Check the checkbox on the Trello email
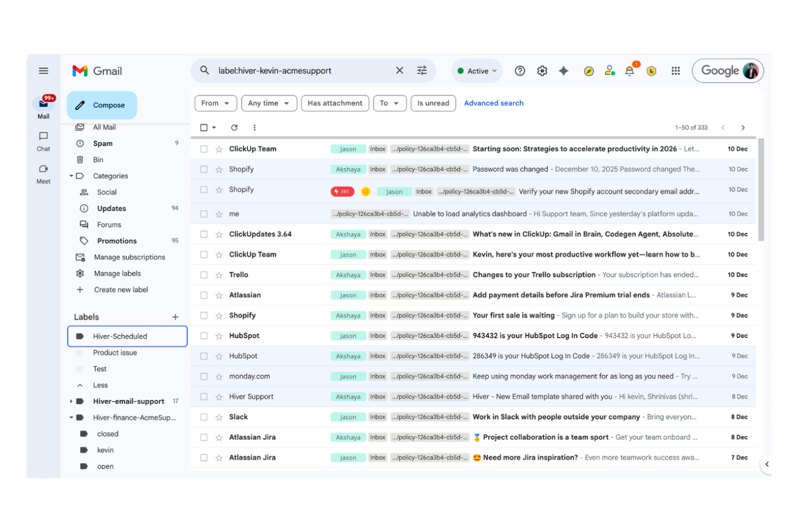Viewport: 798px width, 532px height. tap(204, 274)
